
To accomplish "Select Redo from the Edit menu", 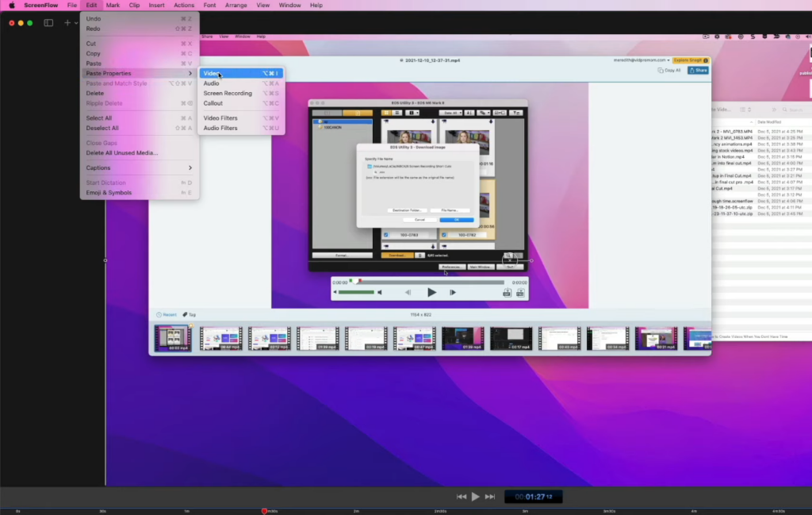I will [x=140, y=29].
